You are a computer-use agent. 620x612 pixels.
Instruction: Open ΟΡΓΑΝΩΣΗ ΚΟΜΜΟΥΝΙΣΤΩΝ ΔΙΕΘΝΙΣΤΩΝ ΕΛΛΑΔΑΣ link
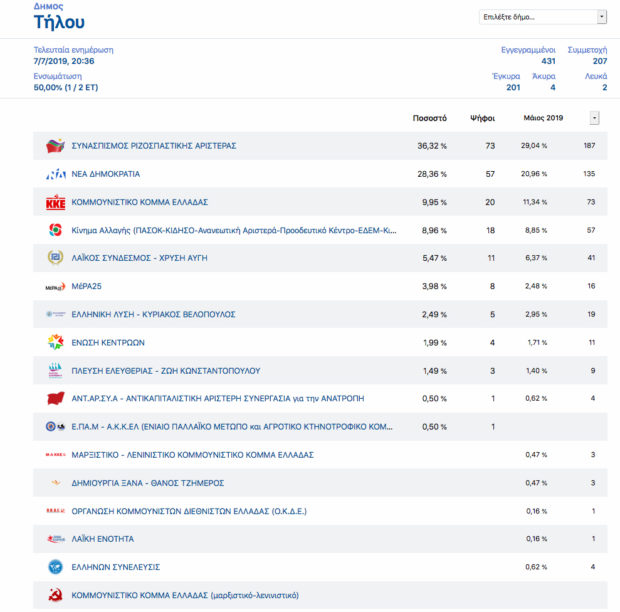[189, 511]
